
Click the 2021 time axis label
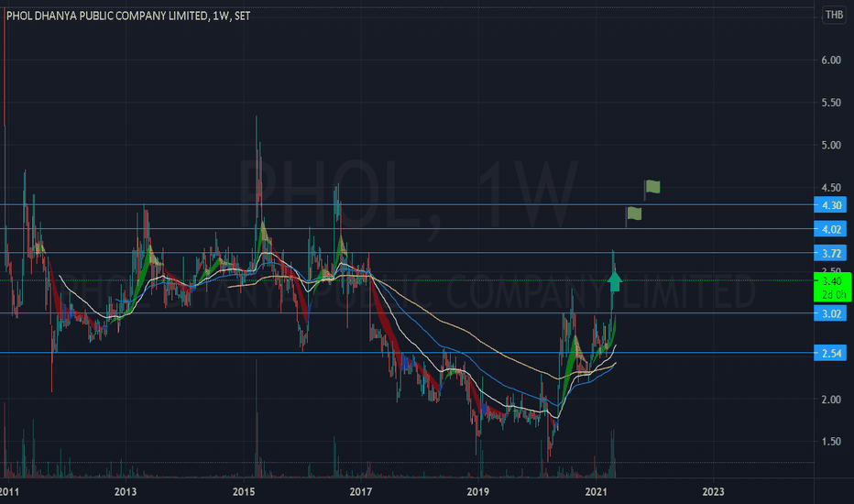coord(596,491)
